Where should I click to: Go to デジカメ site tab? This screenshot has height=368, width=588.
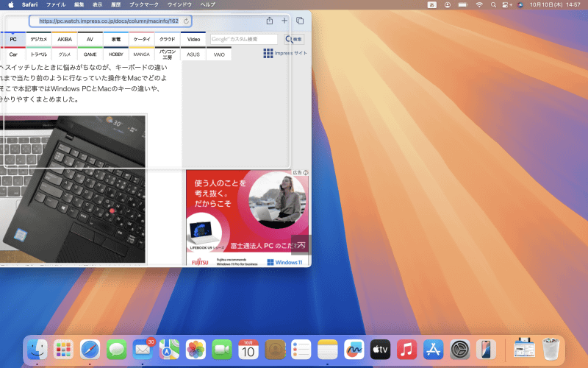pyautogui.click(x=39, y=39)
